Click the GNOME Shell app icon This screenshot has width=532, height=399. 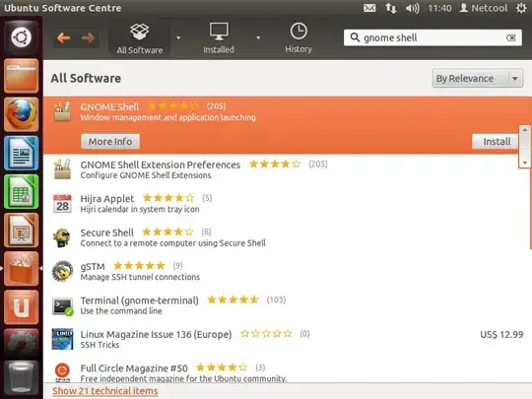[62, 111]
